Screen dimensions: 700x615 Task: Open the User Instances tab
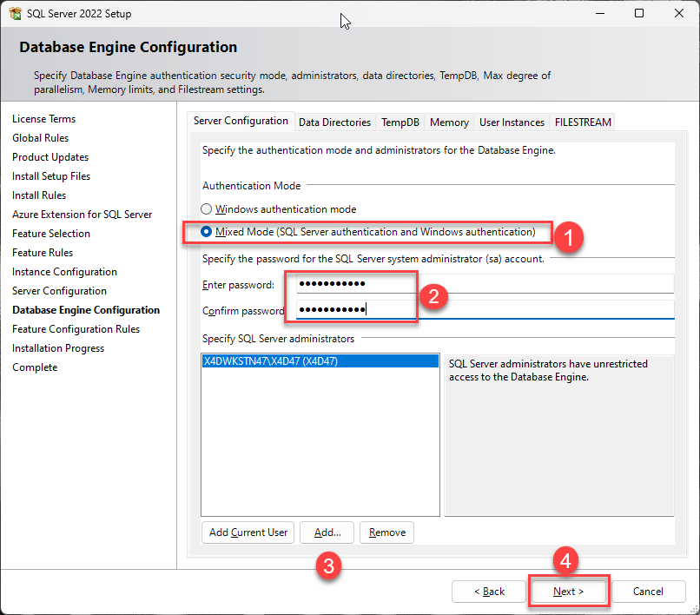click(x=512, y=122)
